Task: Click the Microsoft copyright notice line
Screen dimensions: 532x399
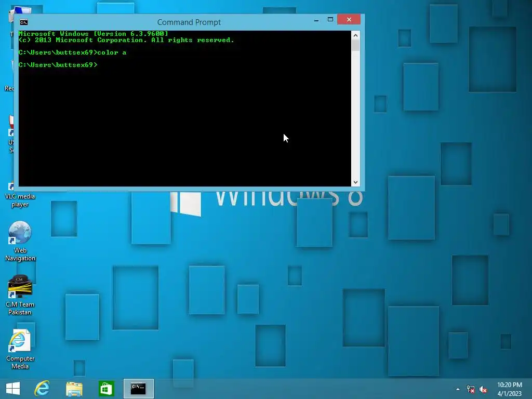Action: pyautogui.click(x=126, y=40)
